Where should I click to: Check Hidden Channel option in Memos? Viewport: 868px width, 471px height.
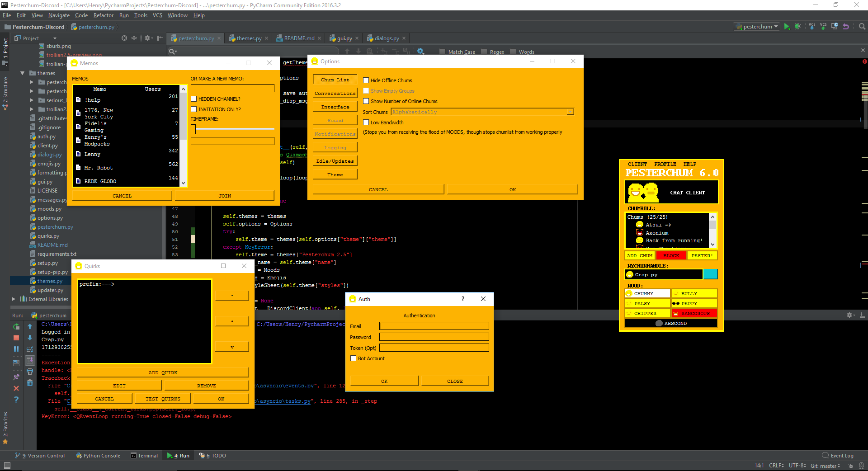[194, 99]
